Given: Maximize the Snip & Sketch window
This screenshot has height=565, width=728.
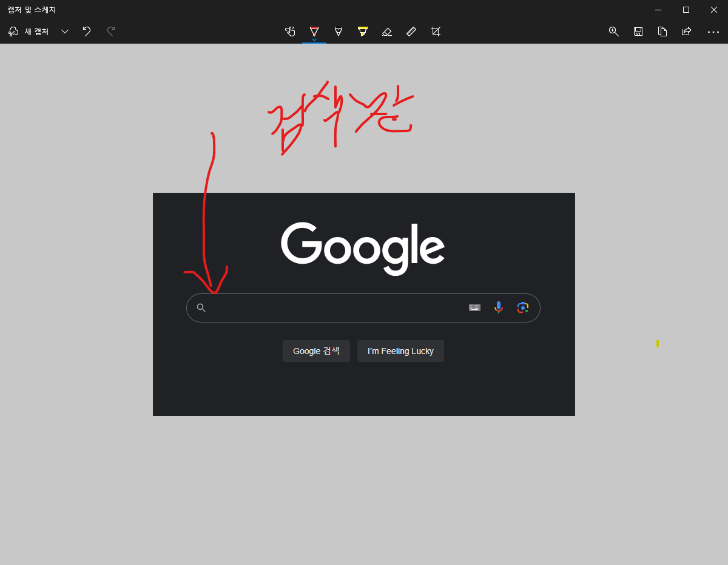Looking at the screenshot, I should point(686,10).
